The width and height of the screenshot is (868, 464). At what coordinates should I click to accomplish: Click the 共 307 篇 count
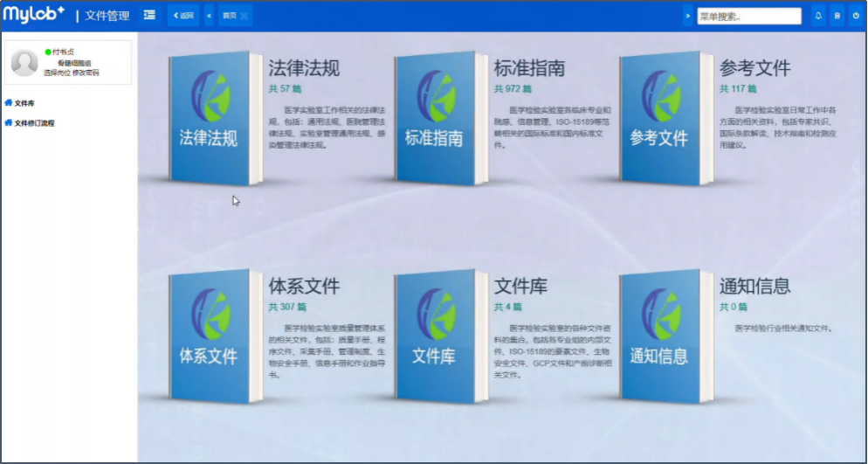pos(287,307)
